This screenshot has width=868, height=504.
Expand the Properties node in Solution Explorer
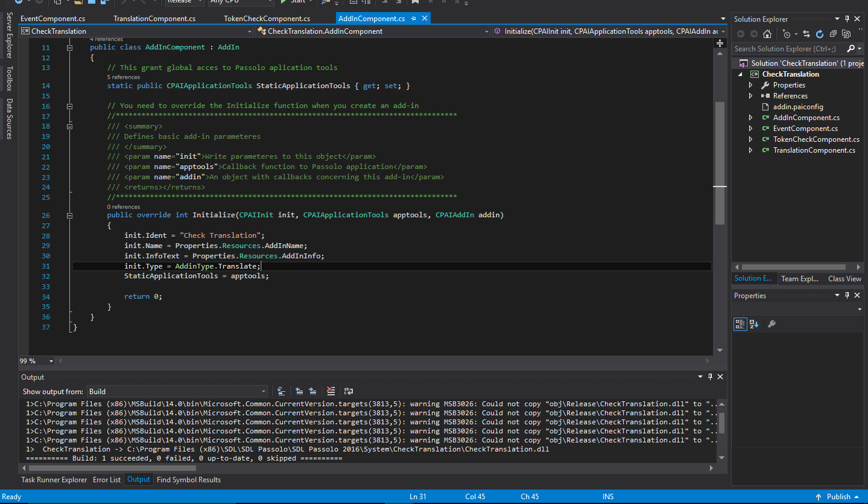point(750,85)
